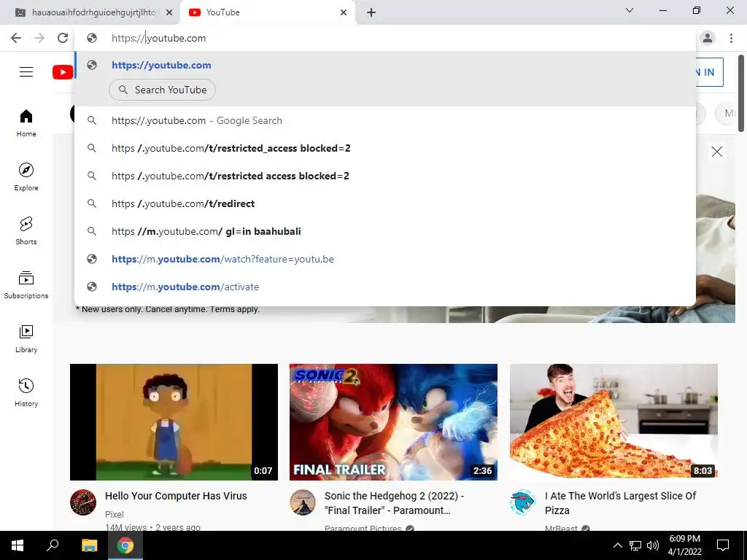
Task: Open Hello Your Computer Has Virus thumbnail
Action: [174, 422]
